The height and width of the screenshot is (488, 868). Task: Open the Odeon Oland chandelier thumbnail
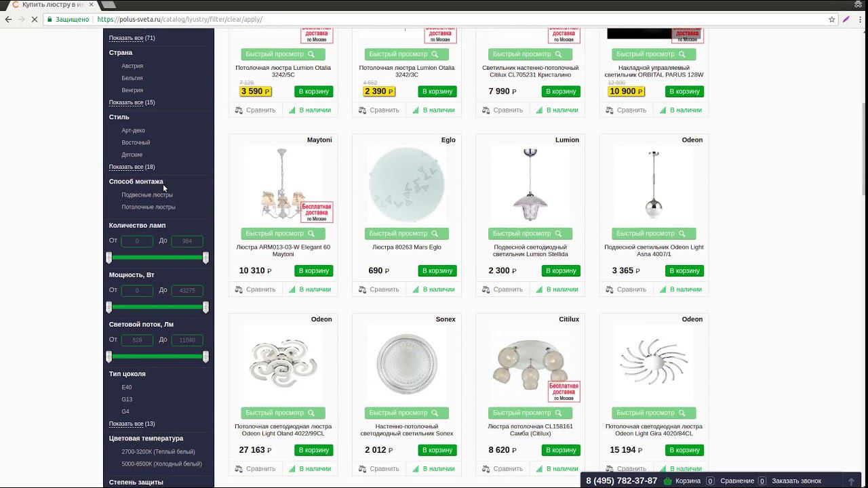[283, 364]
